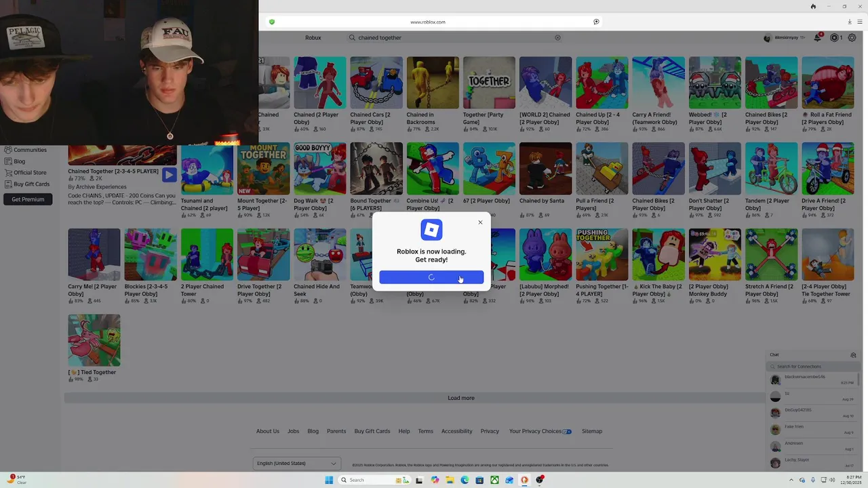Open the Accessibility footer link
This screenshot has width=868, height=488.
[x=456, y=431]
